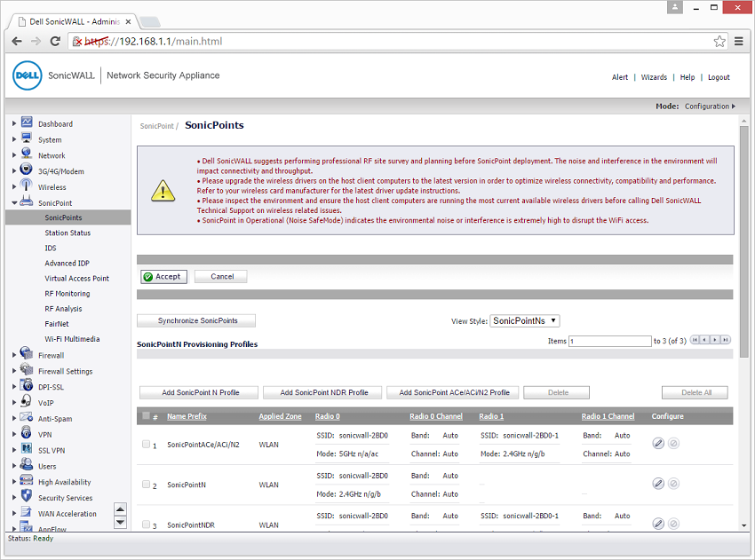Click the Firewall Settings gear icon
The width and height of the screenshot is (755, 560).
click(27, 369)
